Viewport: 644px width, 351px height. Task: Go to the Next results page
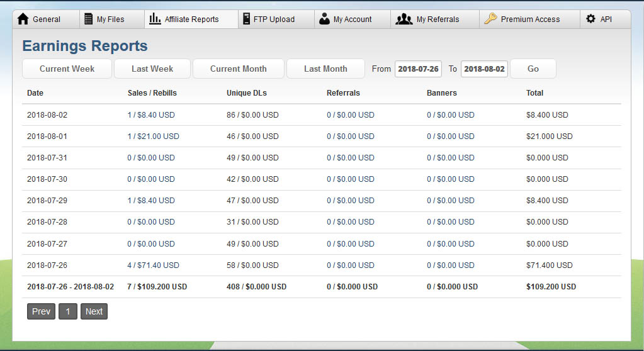coord(94,311)
